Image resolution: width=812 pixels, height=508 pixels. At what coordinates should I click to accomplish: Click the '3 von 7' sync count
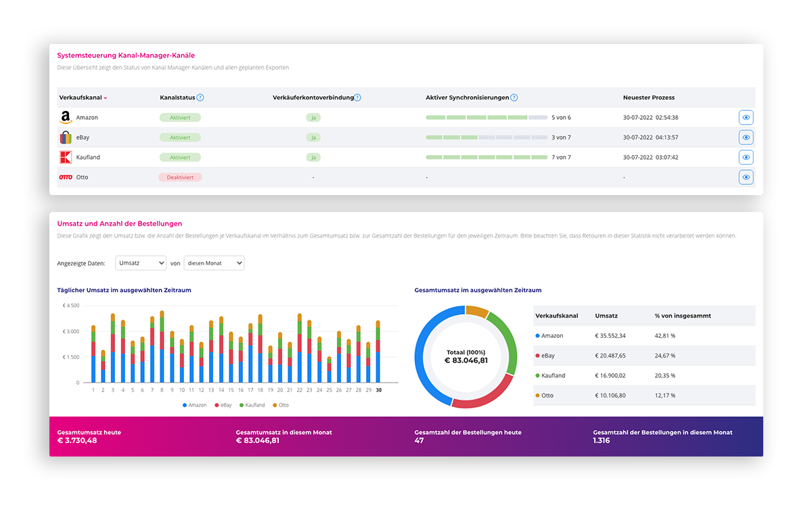point(561,137)
